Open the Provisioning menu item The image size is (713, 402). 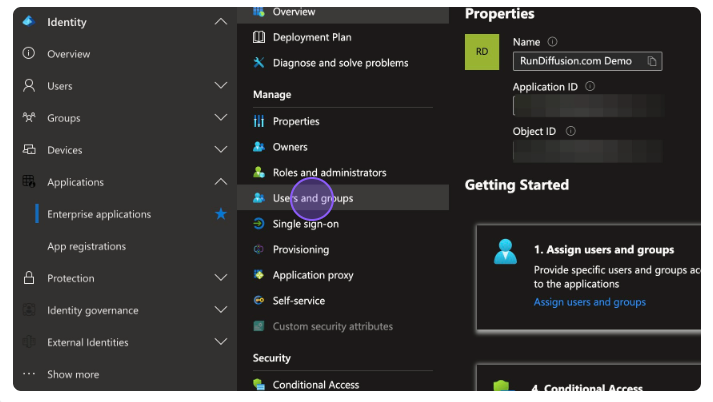coord(300,250)
